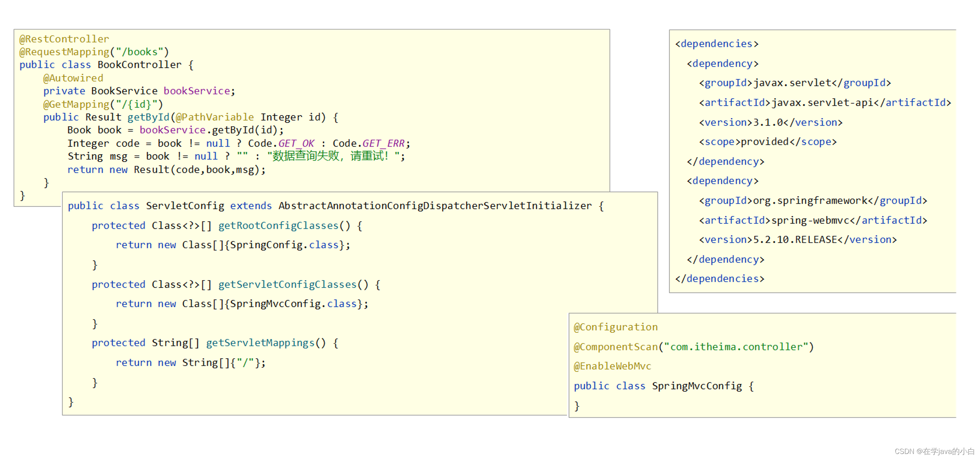980x459 pixels.
Task: Click the getServletConfigClasses method name
Action: pos(287,284)
